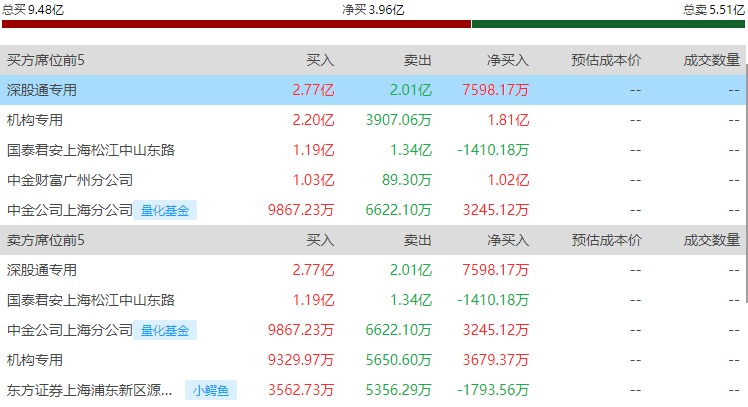
Task: Click the 3562.73万 buy value
Action: point(301,390)
